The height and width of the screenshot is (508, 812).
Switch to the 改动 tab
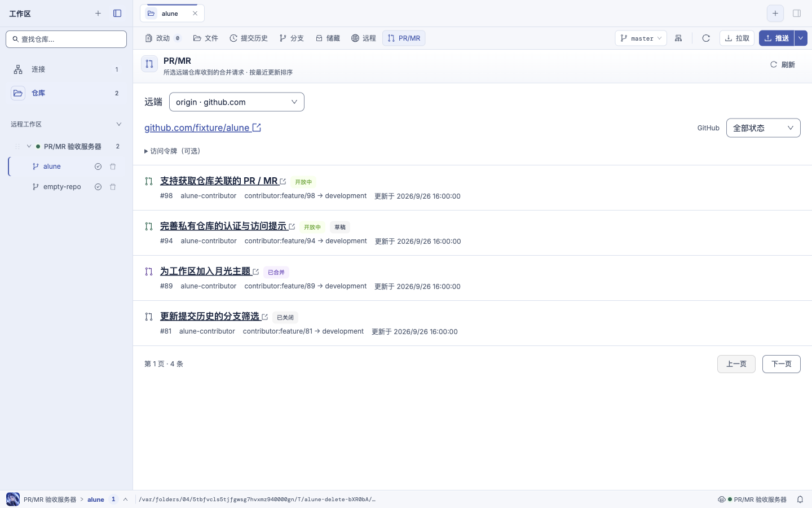click(x=163, y=38)
